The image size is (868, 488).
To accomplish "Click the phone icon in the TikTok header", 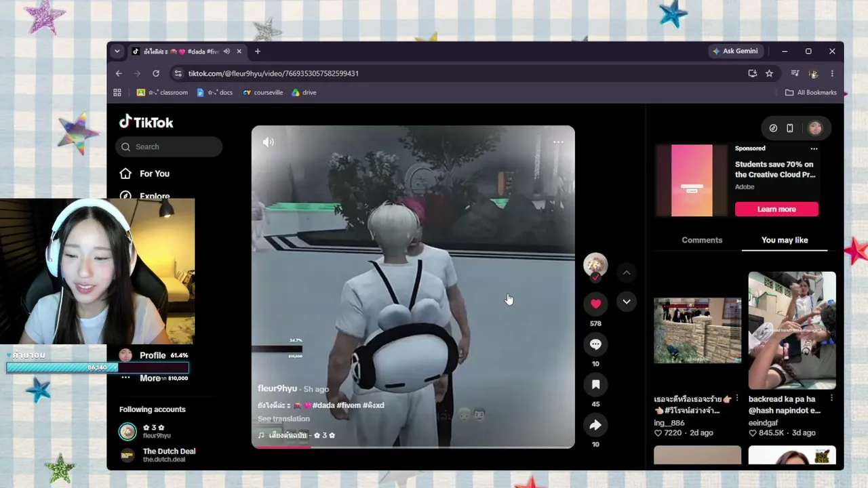I will point(790,128).
